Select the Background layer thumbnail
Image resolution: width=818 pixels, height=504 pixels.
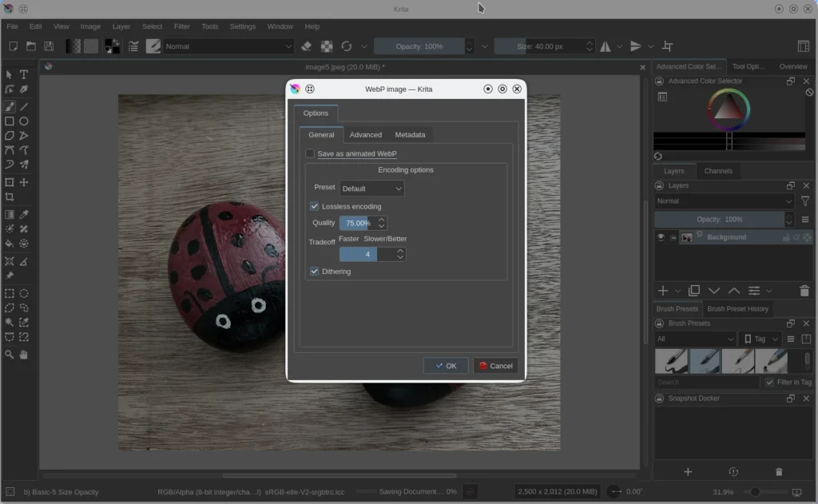(686, 237)
